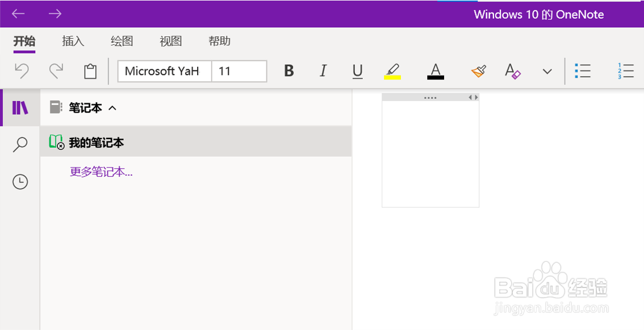
Task: Toggle underline formatting
Action: [x=357, y=71]
